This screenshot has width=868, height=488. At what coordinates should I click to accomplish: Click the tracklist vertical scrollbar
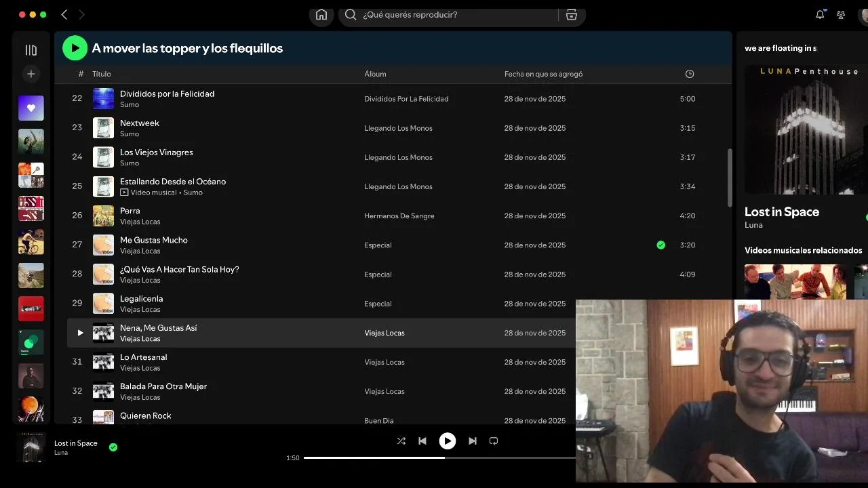(x=730, y=178)
